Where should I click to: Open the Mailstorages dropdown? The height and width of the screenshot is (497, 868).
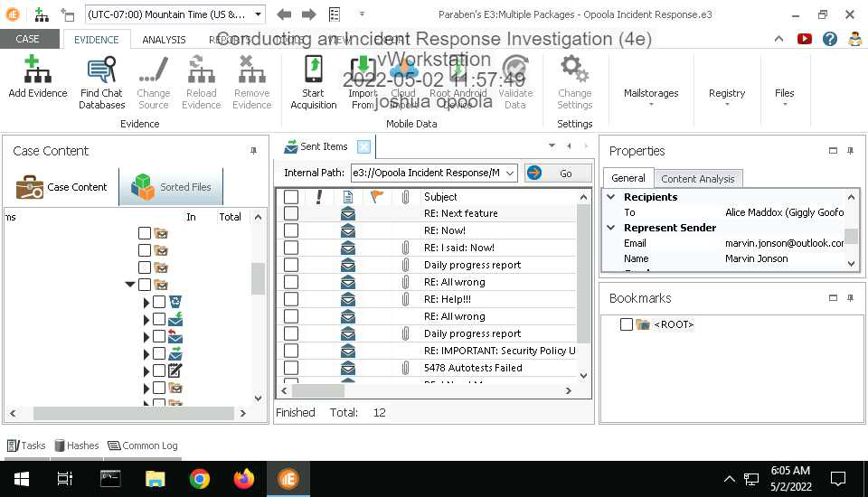[x=651, y=96]
